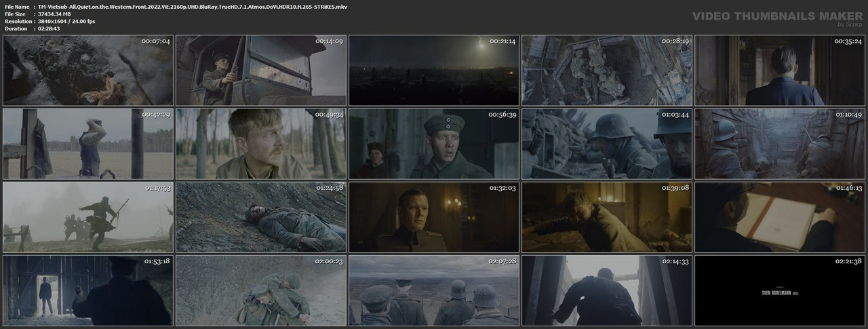The width and height of the screenshot is (868, 329).
Task: Select the fallen soldier thumbnail at 01:24:58
Action: (260, 217)
